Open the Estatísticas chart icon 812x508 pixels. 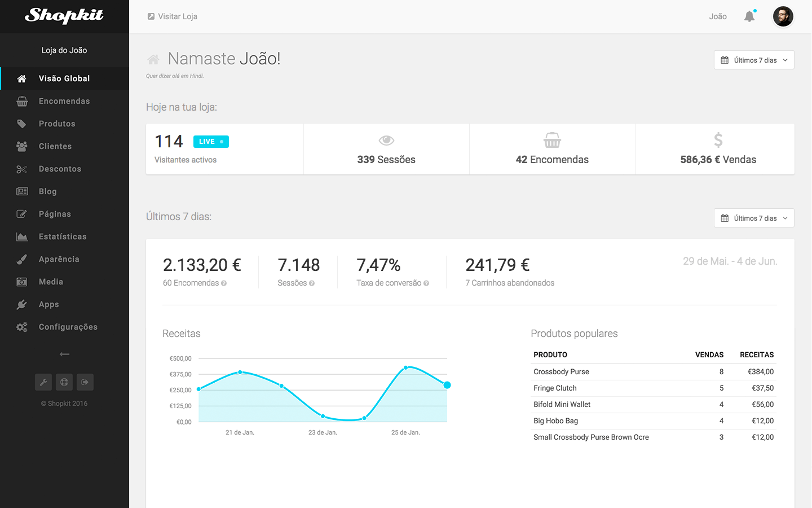21,237
